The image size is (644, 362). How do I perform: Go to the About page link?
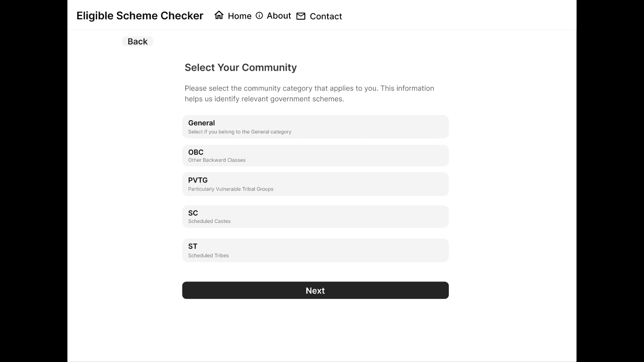[x=279, y=16]
